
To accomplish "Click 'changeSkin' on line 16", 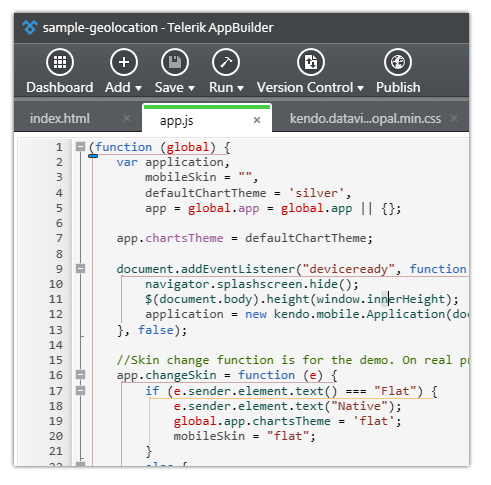I will coord(181,375).
